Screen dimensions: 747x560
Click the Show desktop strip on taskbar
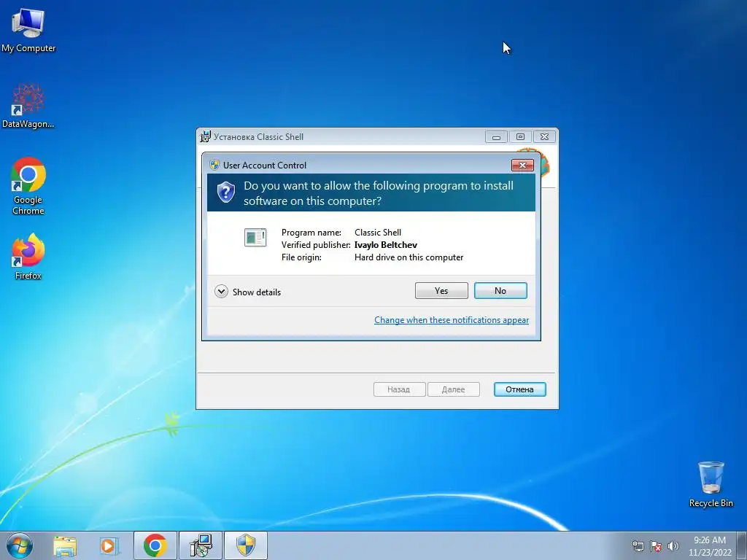pyautogui.click(x=742, y=545)
